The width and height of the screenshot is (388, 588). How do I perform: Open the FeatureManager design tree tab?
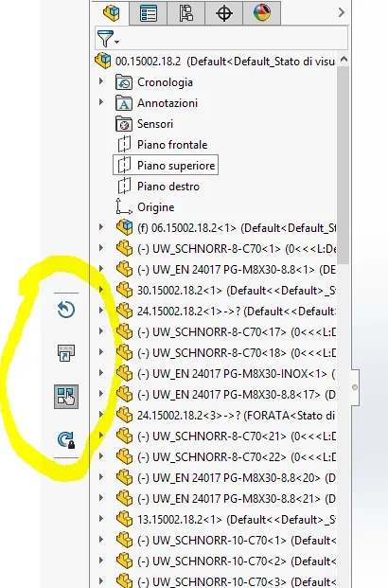(x=112, y=13)
